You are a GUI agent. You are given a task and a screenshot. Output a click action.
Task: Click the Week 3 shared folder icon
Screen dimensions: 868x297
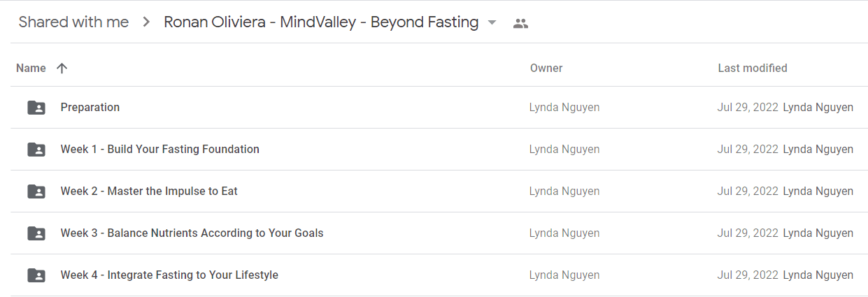point(36,233)
